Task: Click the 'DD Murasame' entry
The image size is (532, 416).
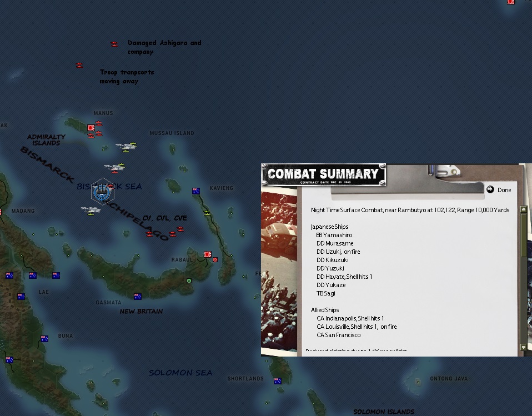Action: coord(335,243)
